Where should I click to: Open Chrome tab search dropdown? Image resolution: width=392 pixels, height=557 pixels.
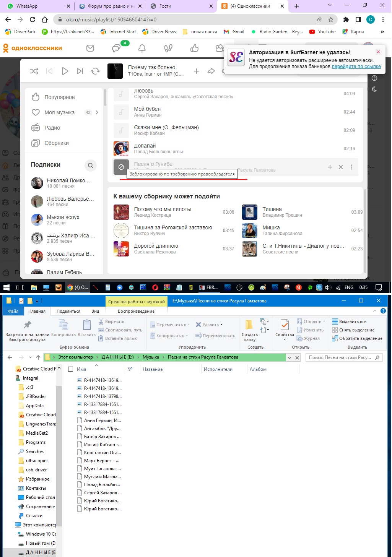330,5
